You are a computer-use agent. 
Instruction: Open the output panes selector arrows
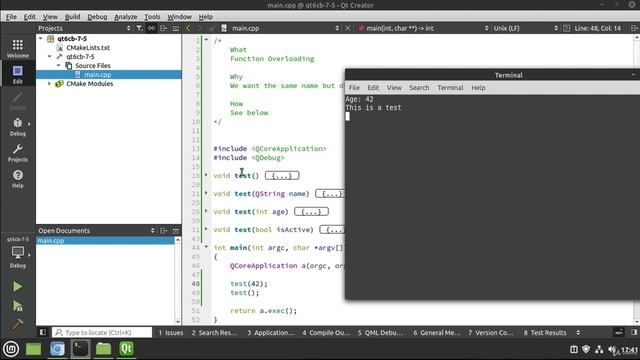(x=578, y=332)
